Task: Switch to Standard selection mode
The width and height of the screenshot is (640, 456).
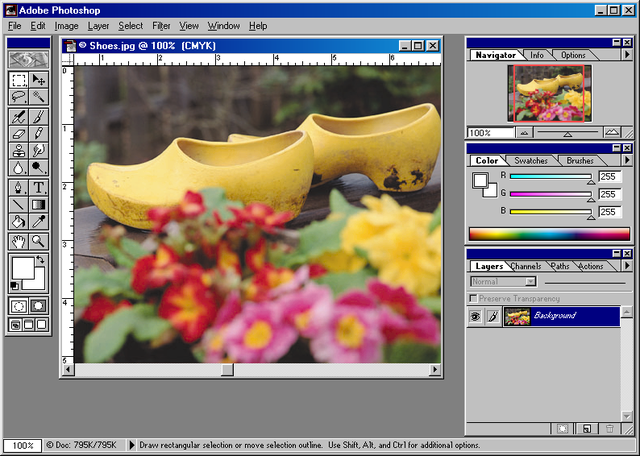Action: [x=19, y=306]
